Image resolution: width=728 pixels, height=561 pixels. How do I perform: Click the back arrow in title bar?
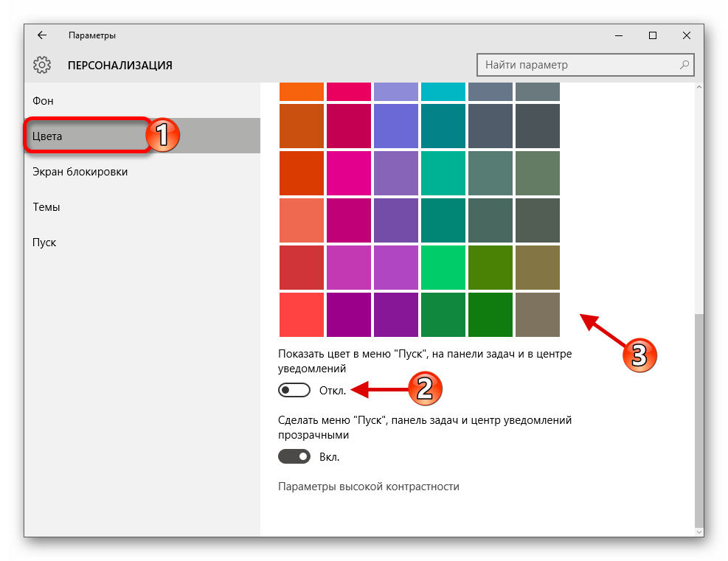(x=42, y=35)
